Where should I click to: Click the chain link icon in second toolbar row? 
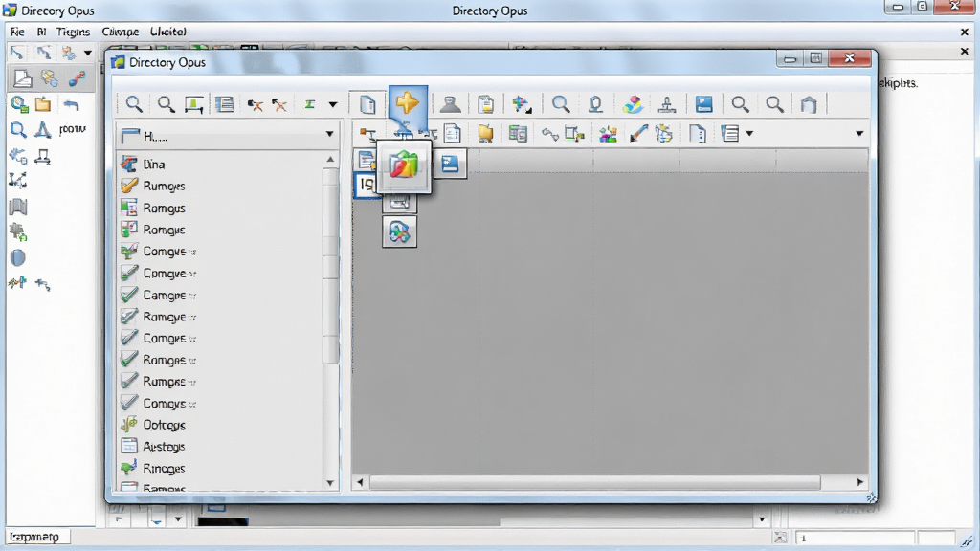[x=550, y=134]
